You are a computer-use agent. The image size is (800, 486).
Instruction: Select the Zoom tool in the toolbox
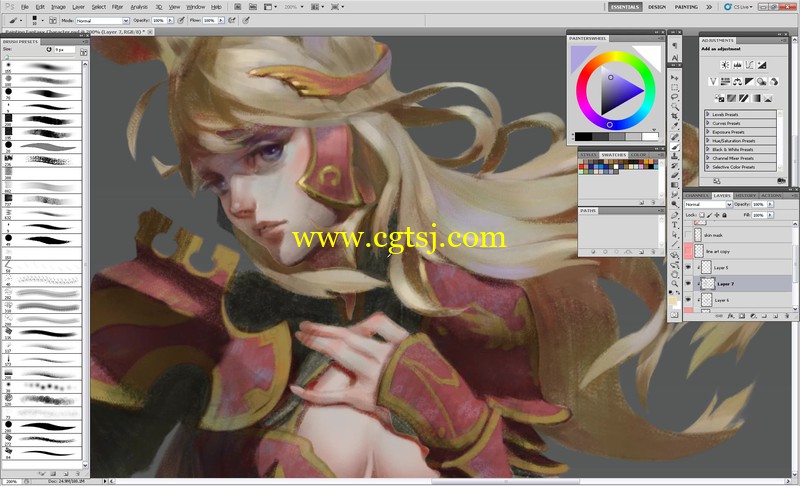click(674, 284)
